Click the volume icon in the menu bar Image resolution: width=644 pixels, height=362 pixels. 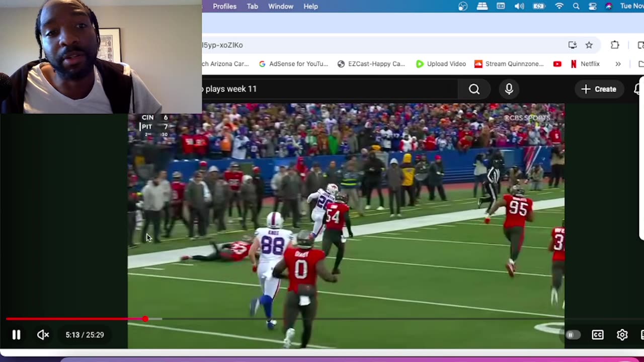[519, 7]
